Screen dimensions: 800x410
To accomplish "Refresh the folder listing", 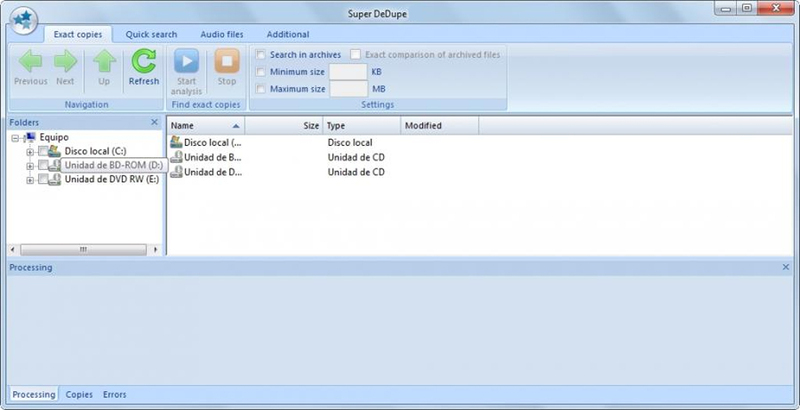I will [144, 67].
